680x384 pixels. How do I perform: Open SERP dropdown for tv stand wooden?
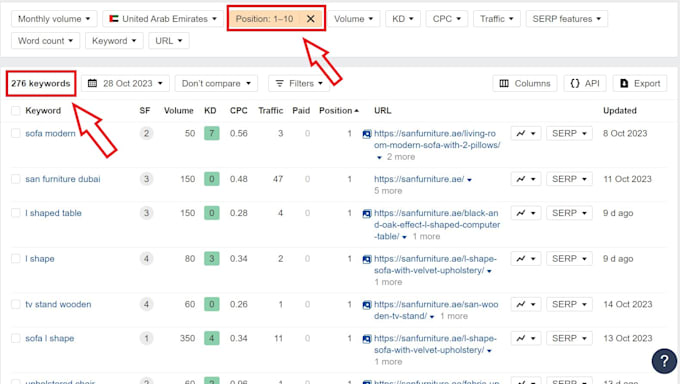pyautogui.click(x=569, y=304)
